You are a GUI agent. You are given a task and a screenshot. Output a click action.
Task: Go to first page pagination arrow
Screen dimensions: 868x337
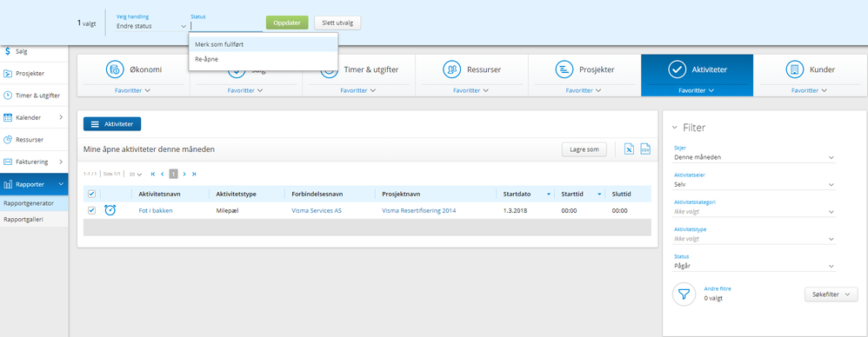point(153,174)
